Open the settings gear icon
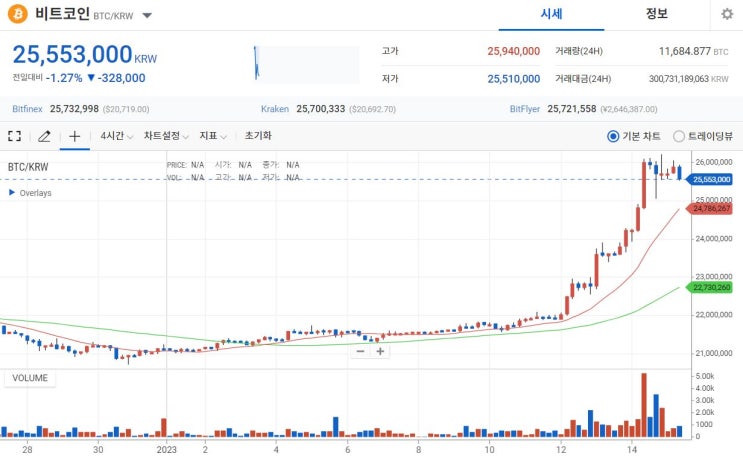The width and height of the screenshot is (743, 459). point(727,14)
